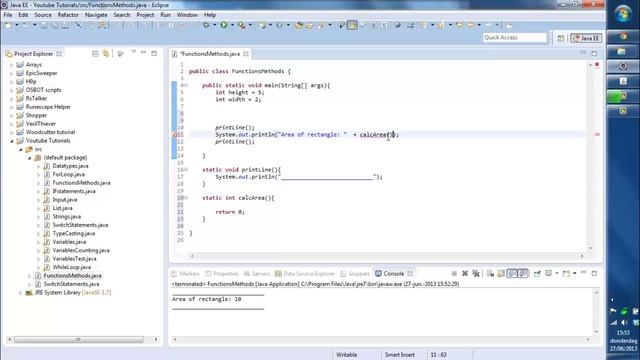Viewport: 640px width, 360px height.
Task: Toggle Show Whitespace Characters pilcrow icon
Action: 384,25
